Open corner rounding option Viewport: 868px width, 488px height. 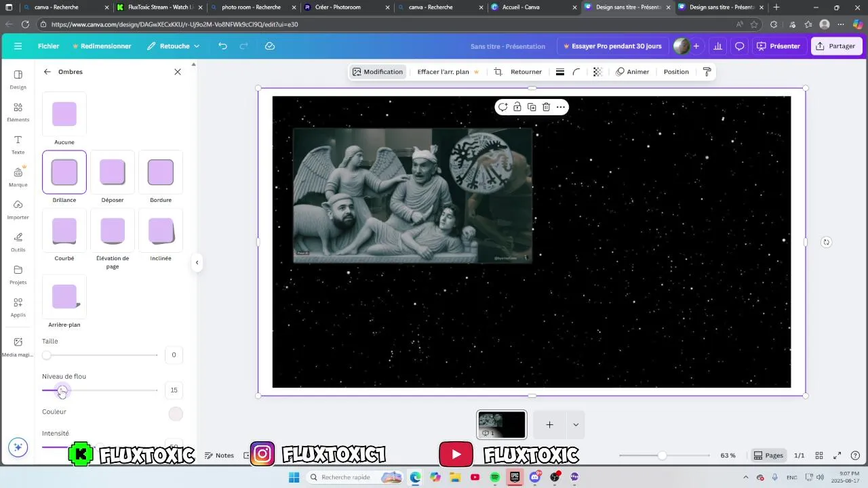(x=576, y=72)
